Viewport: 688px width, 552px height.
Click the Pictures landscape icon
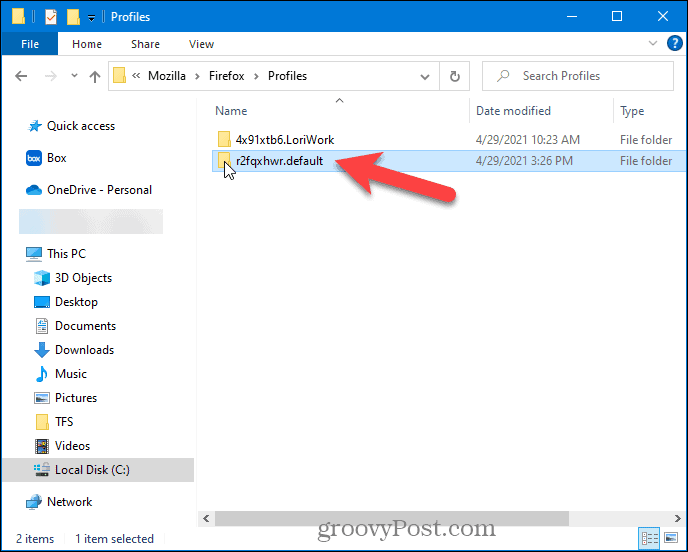pyautogui.click(x=42, y=398)
